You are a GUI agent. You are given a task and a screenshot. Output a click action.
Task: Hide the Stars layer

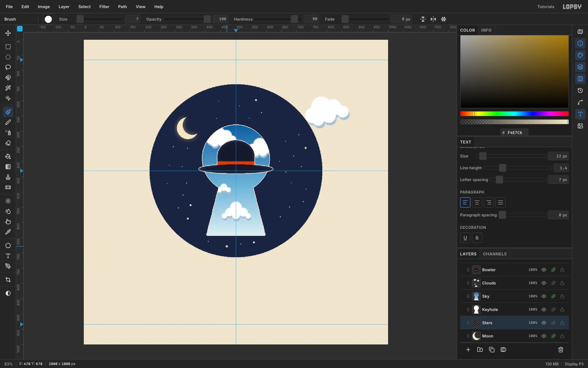click(x=544, y=323)
